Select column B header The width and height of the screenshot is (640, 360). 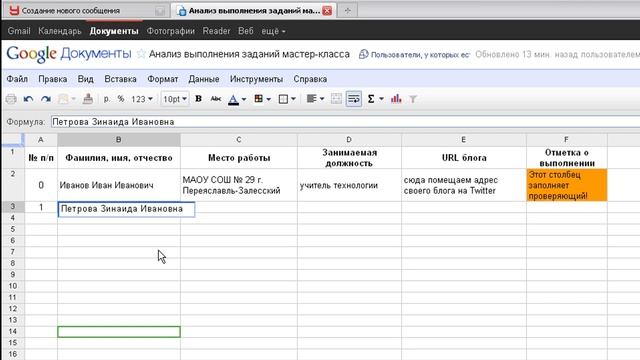click(118, 140)
